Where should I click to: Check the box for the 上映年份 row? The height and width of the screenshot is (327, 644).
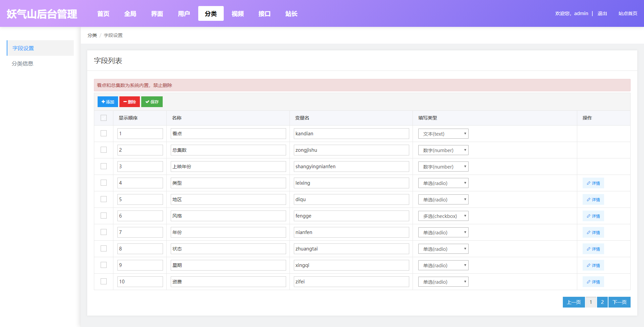click(x=104, y=166)
